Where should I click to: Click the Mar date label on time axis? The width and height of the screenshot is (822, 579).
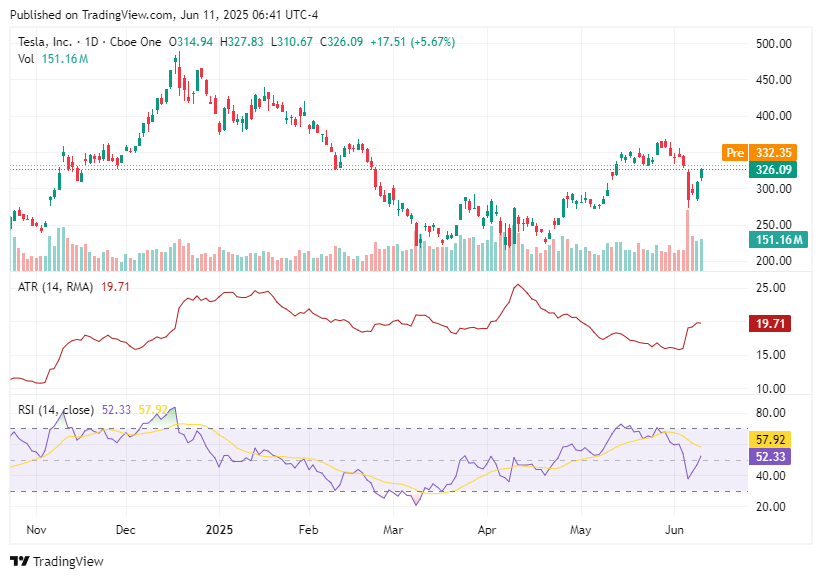tap(393, 530)
